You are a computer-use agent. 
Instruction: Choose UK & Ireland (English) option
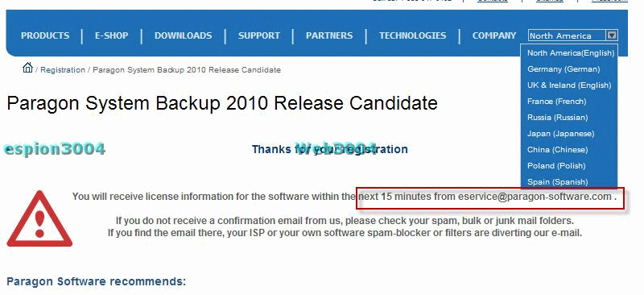pyautogui.click(x=569, y=85)
